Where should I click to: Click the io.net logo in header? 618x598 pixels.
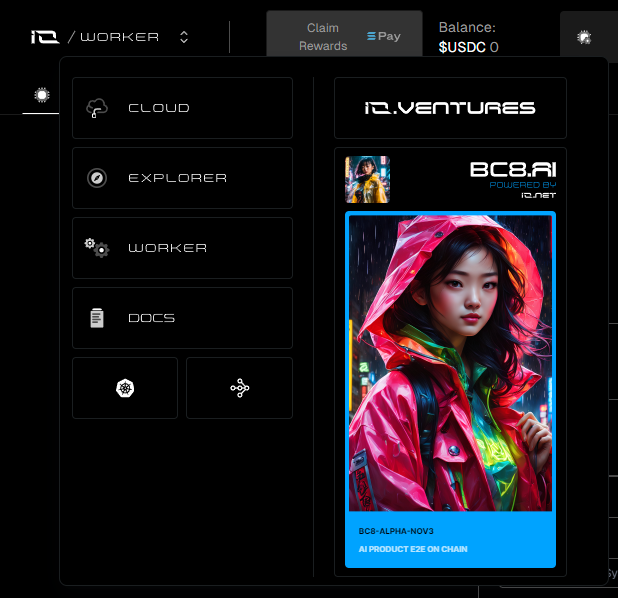45,37
